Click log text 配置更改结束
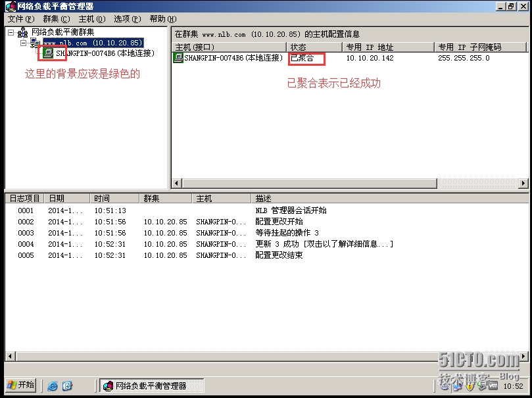532x398 pixels. coord(279,255)
